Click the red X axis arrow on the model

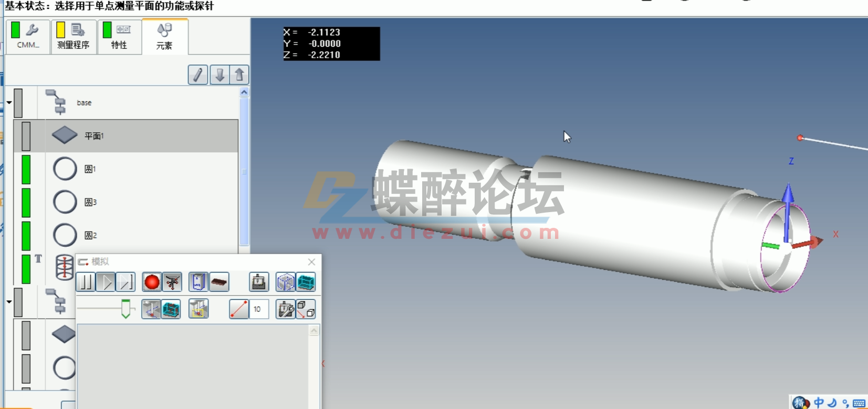point(809,243)
